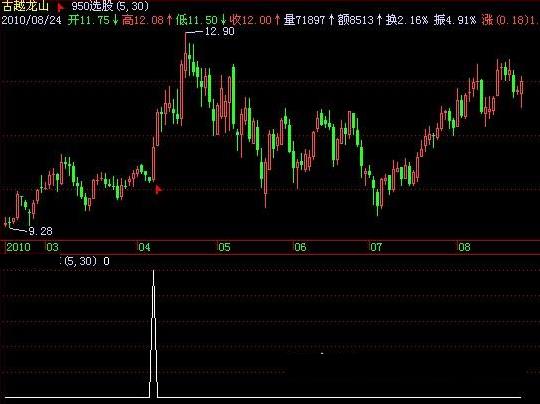Screen dimensions: 540x404
Task: Click the red signal flag below April candles
Action: pyautogui.click(x=158, y=189)
